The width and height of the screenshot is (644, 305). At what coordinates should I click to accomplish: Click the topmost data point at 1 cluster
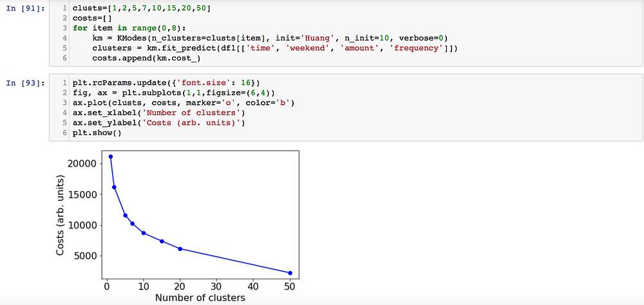pos(111,157)
